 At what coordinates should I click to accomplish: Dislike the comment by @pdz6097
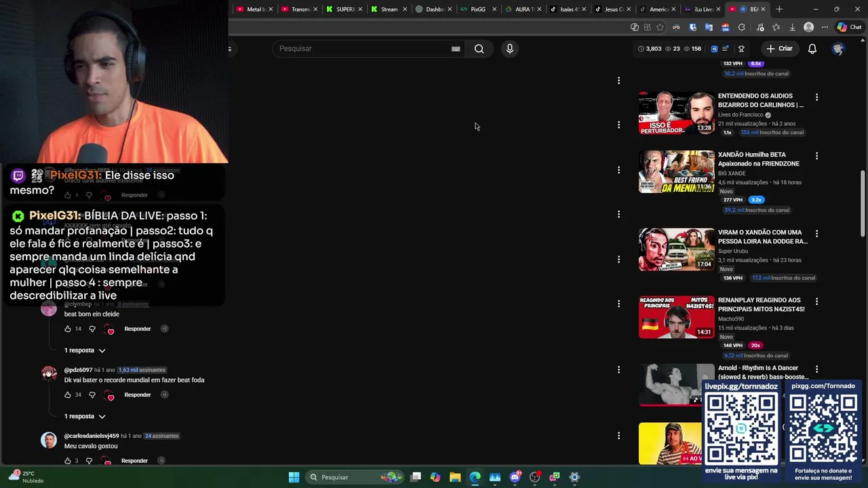tap(92, 394)
